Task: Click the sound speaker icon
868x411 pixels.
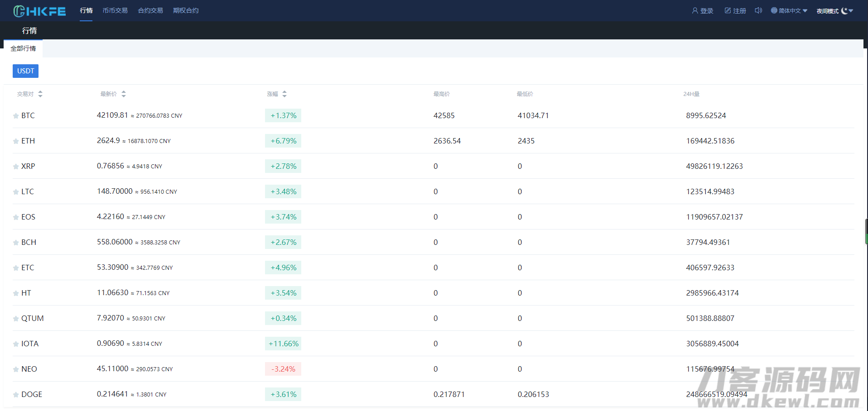Action: 758,10
